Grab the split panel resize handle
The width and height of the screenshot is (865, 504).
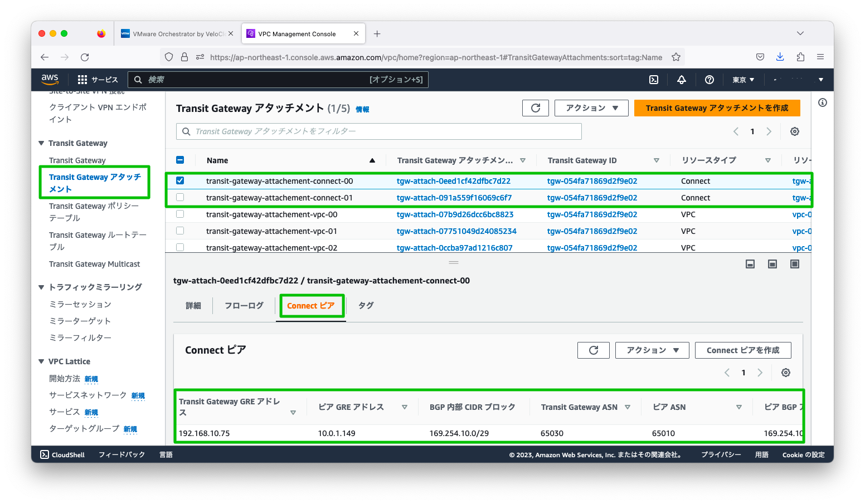click(x=454, y=262)
